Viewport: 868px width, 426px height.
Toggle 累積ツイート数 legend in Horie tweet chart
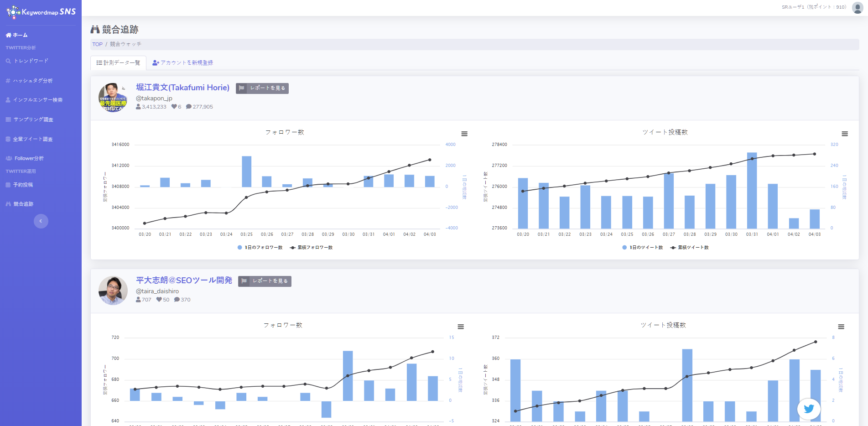point(690,248)
